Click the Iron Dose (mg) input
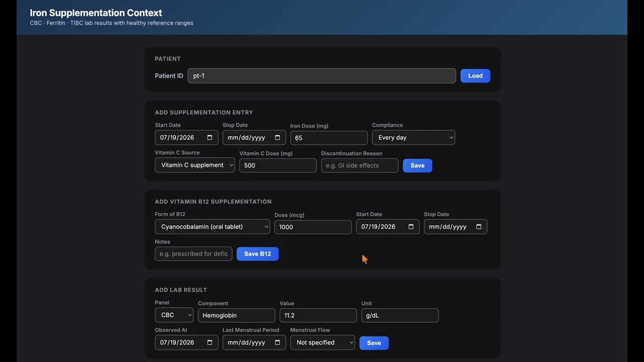 tap(329, 138)
